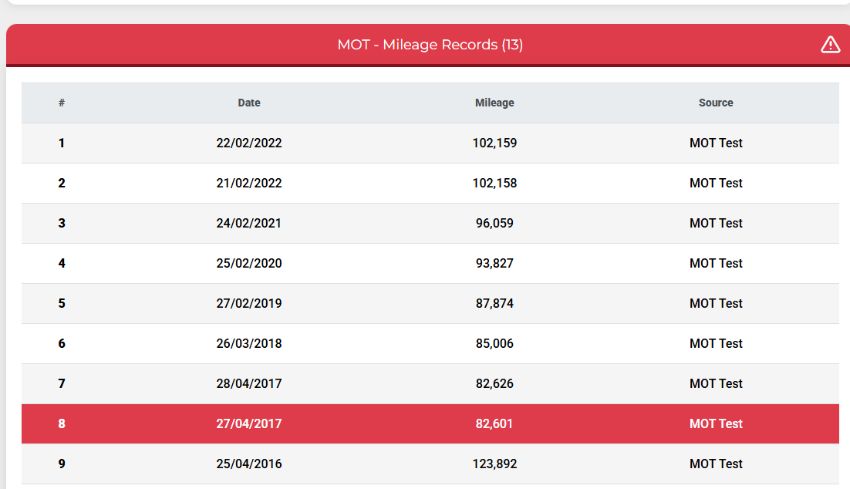Click the 24/02/2021 date entry
This screenshot has width=850, height=489.
[249, 223]
